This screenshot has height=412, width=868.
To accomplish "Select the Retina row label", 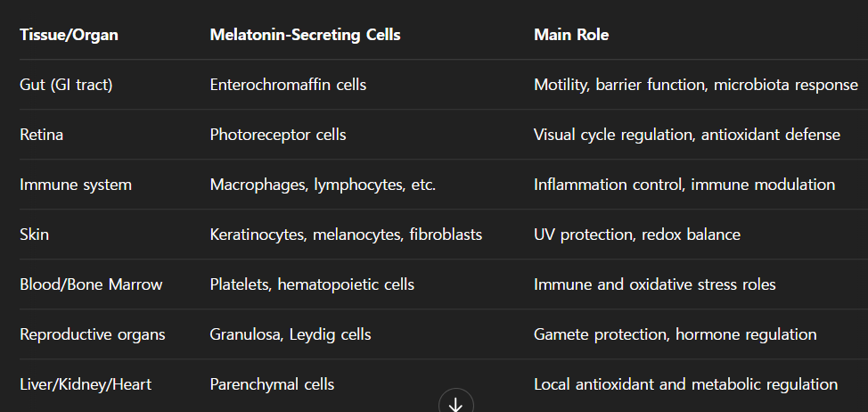I will coord(42,135).
